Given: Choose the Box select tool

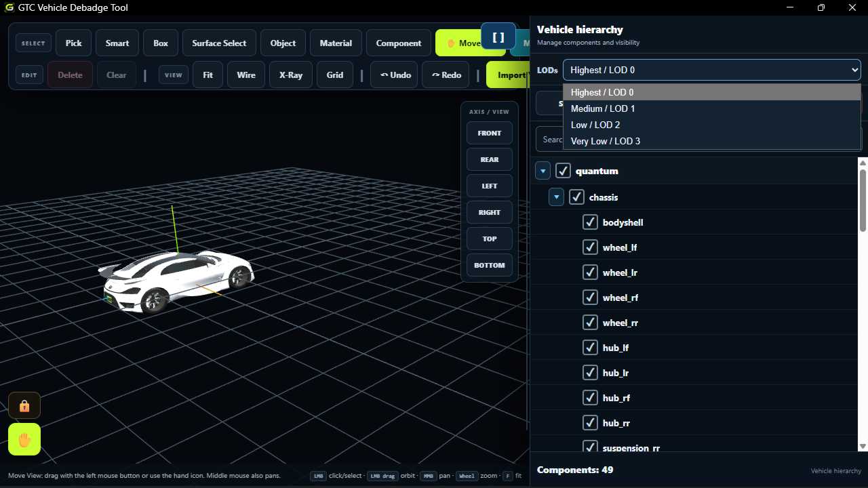Looking at the screenshot, I should pos(161,43).
